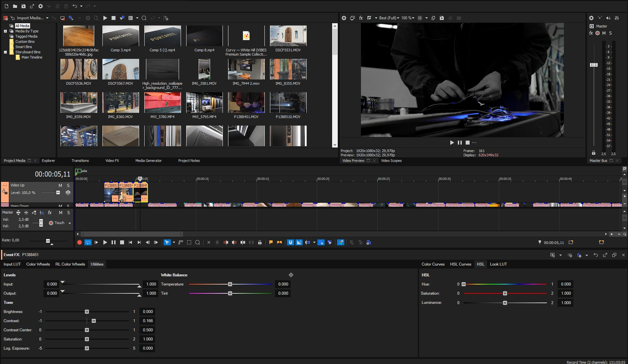Click the preview grid overlay icon
Viewport: 628px width, 364px height.
[420, 18]
